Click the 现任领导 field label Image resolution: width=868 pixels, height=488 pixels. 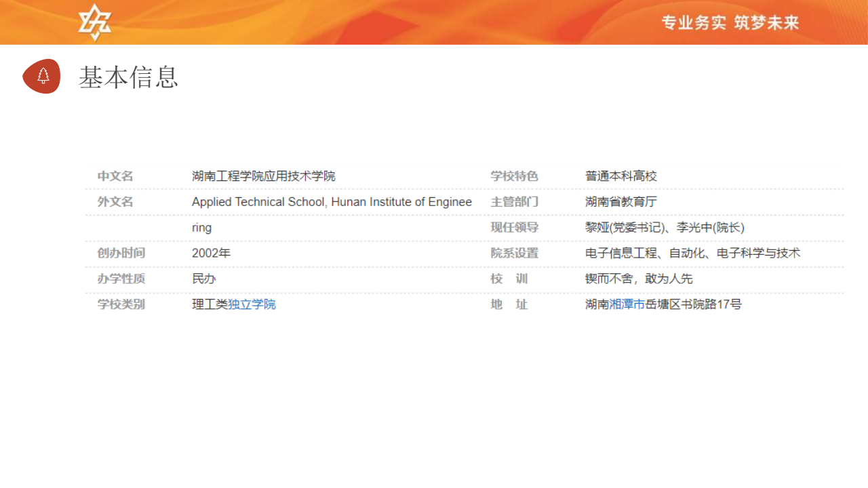coord(514,227)
